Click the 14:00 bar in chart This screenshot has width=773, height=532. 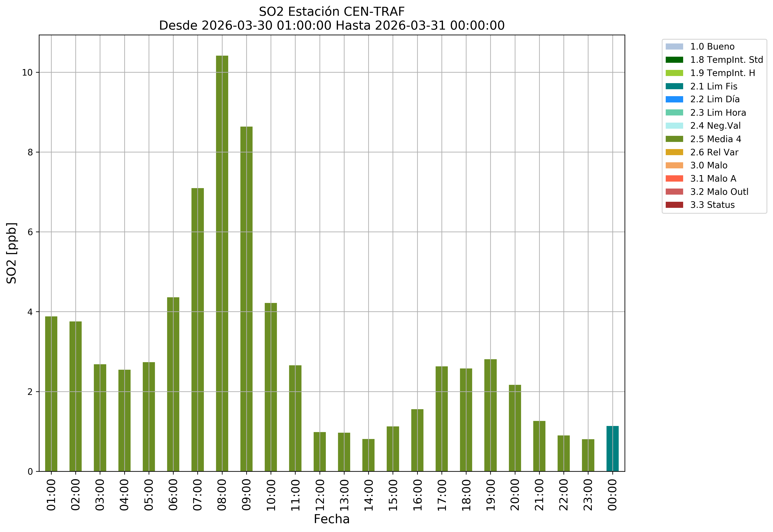click(368, 455)
